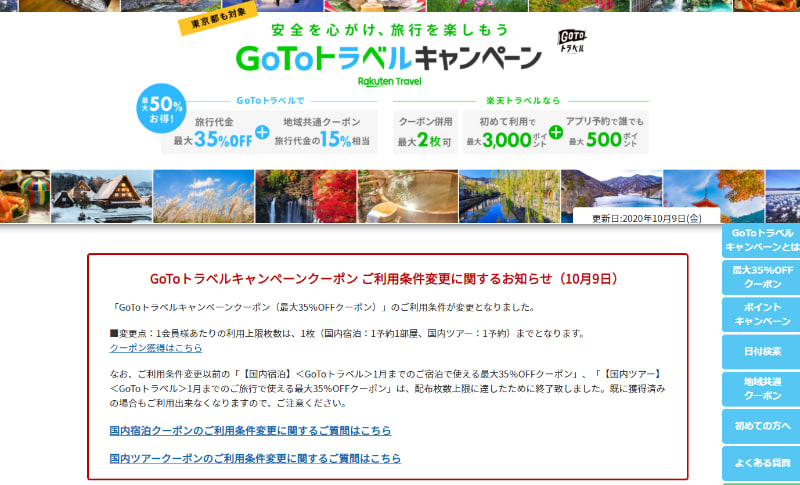The height and width of the screenshot is (485, 800).
Task: Click the red notice heading about クーポン ご利用条件変更
Action: (385, 279)
